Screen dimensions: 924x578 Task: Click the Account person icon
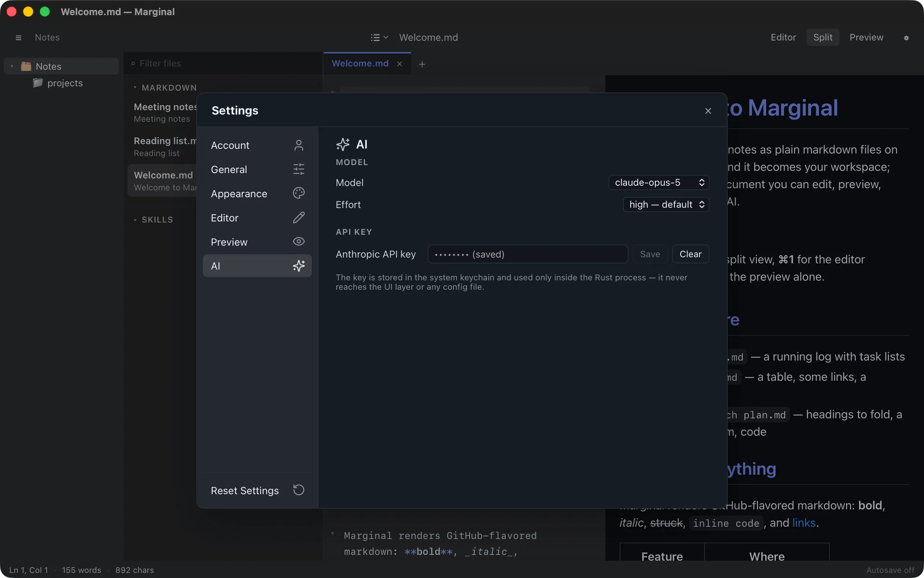click(x=298, y=145)
